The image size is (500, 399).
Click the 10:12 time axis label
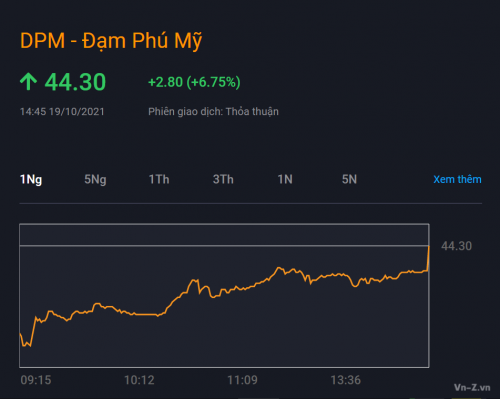coord(139,380)
